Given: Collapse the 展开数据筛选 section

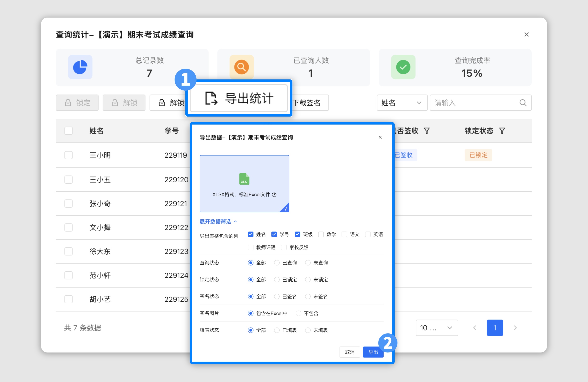Looking at the screenshot, I should (x=218, y=222).
